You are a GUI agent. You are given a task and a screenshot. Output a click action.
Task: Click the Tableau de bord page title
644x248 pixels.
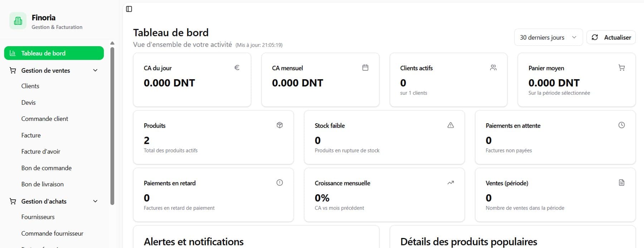click(171, 33)
